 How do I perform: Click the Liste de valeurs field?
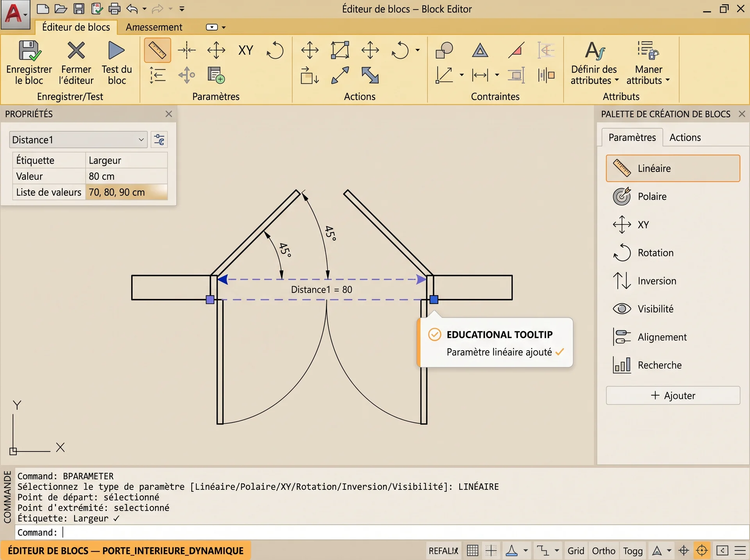coord(127,192)
